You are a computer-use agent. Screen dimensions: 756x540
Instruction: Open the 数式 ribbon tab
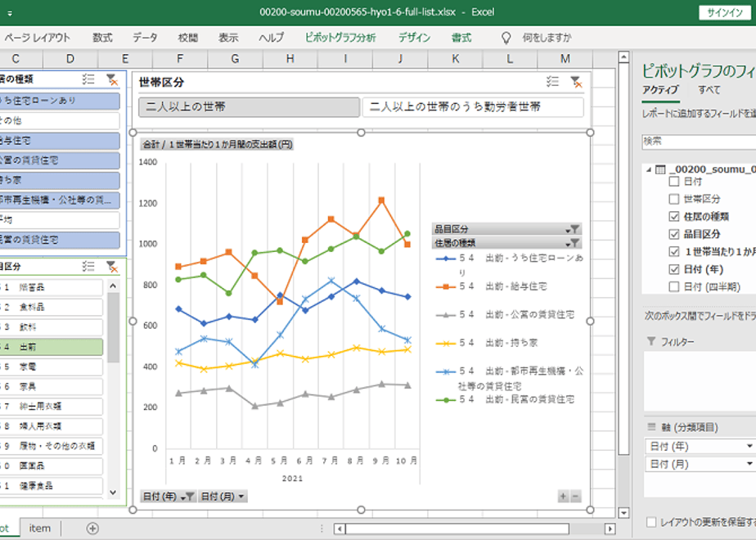(x=102, y=38)
